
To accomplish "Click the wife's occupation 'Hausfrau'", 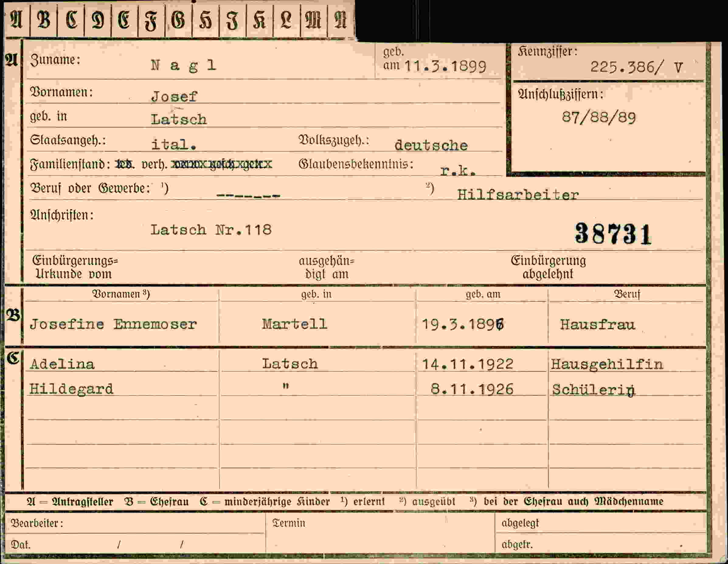I will click(598, 325).
